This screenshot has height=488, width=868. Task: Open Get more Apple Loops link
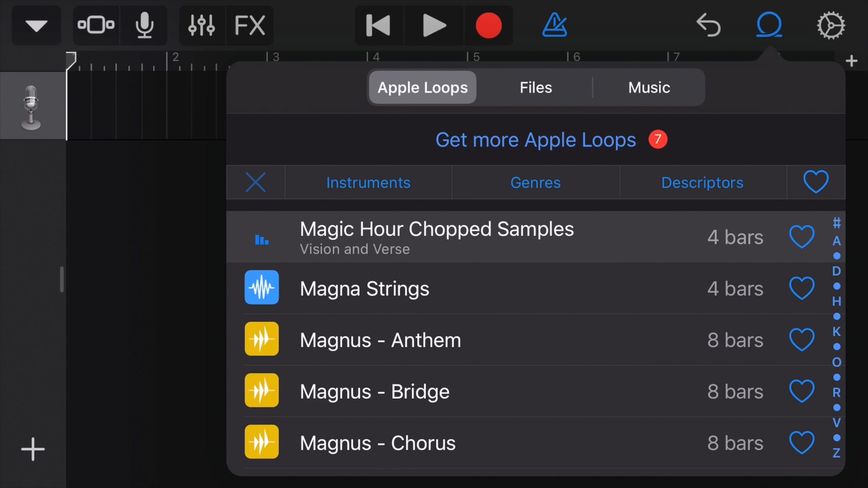click(x=535, y=140)
